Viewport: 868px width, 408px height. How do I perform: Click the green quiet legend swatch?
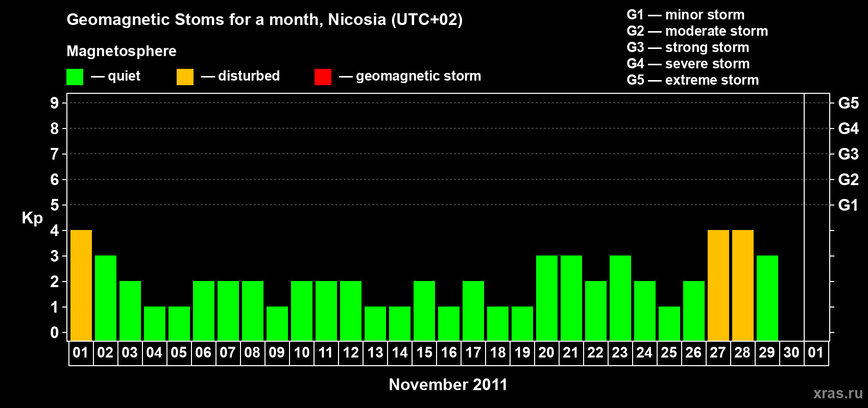[x=75, y=77]
